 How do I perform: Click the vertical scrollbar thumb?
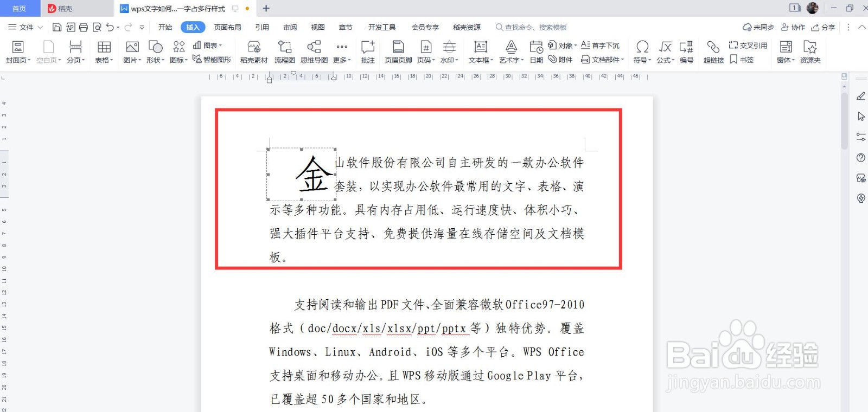coord(844,120)
